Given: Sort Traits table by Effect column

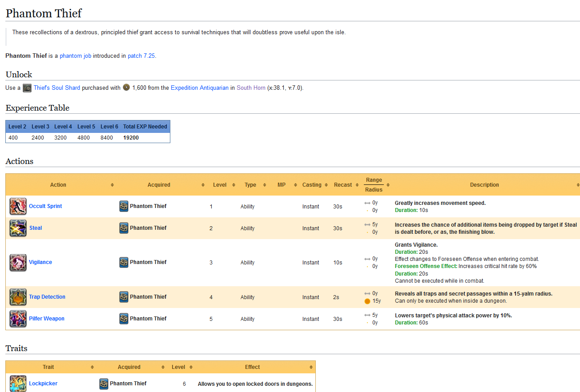Looking at the screenshot, I should (x=311, y=367).
